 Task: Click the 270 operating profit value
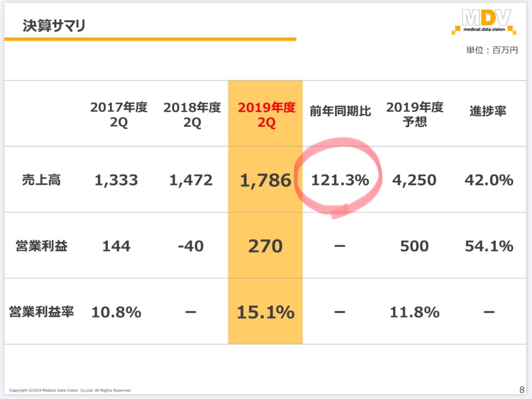(x=265, y=246)
